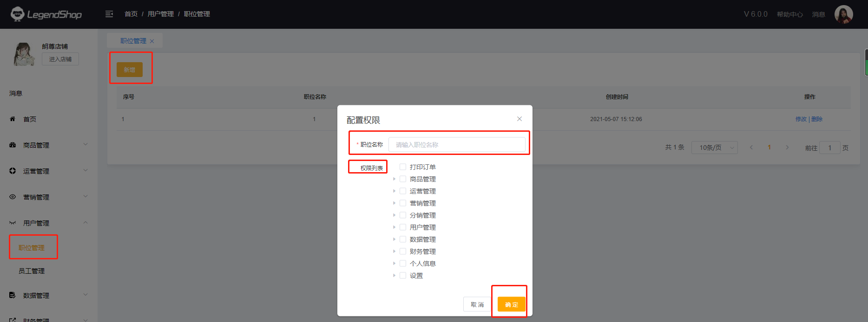868x322 pixels.
Task: Enable the 商品管理 permission checkbox
Action: pos(403,179)
